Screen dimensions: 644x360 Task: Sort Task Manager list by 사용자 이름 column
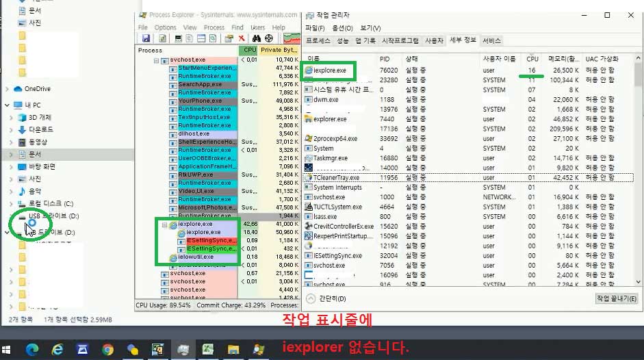pyautogui.click(x=499, y=59)
